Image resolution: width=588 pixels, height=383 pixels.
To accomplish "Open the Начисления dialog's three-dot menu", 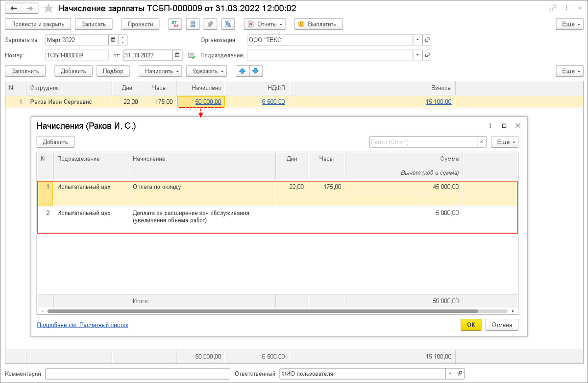I will 490,126.
